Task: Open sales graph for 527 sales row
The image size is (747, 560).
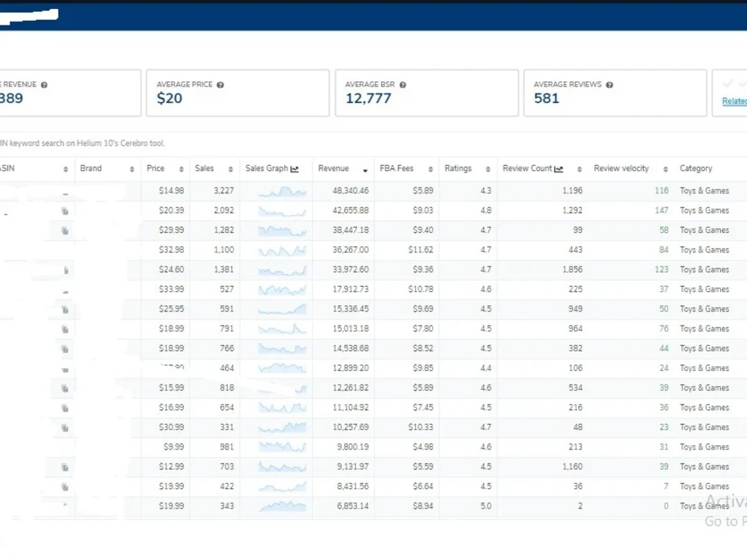Action: tap(282, 290)
